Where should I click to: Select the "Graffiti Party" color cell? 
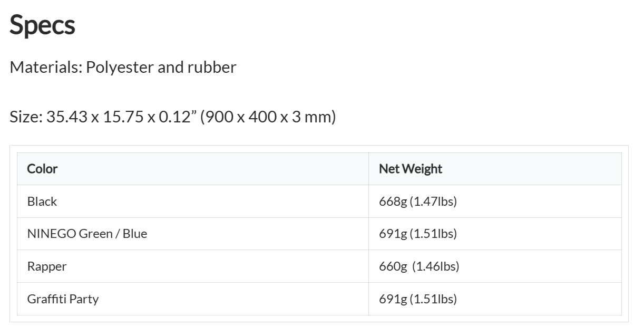pos(63,299)
